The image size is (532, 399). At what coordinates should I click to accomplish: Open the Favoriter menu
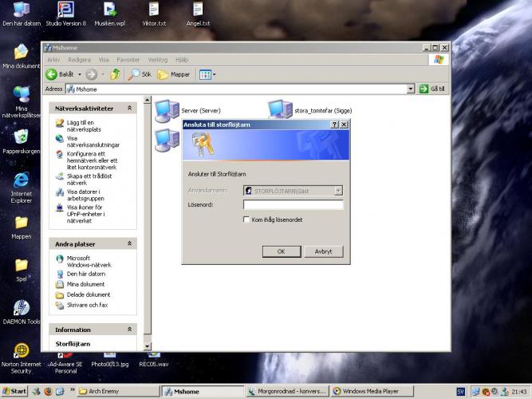[x=128, y=60]
